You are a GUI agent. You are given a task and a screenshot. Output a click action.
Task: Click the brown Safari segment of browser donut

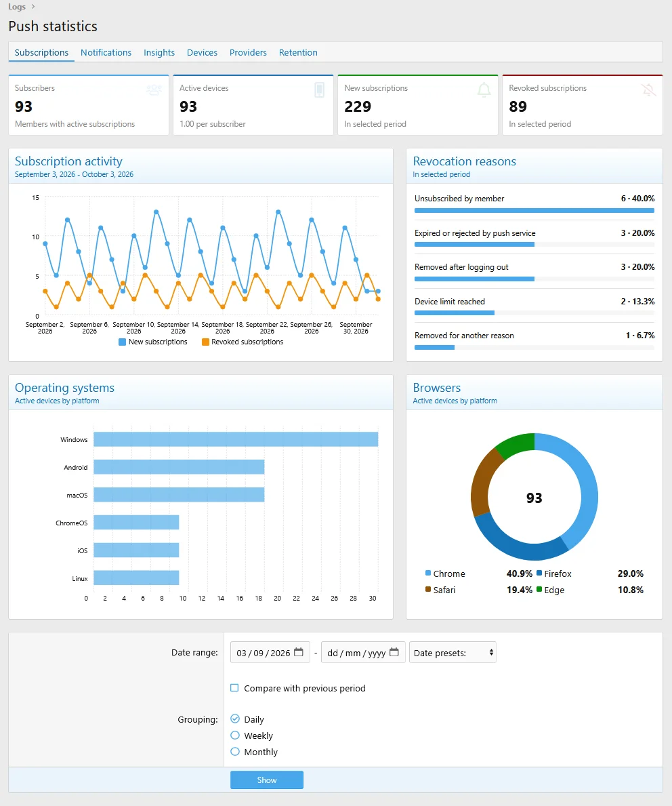[x=484, y=480]
